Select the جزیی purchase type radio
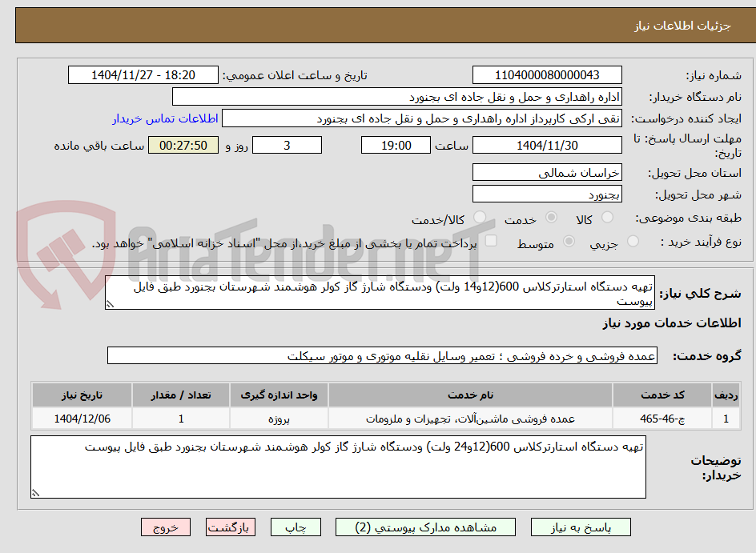 633,242
